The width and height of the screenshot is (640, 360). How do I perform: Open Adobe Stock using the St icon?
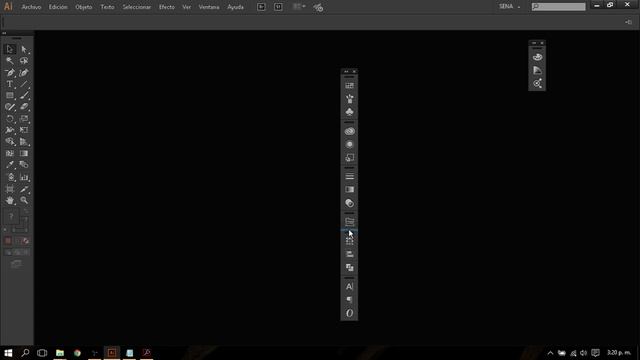pyautogui.click(x=278, y=7)
